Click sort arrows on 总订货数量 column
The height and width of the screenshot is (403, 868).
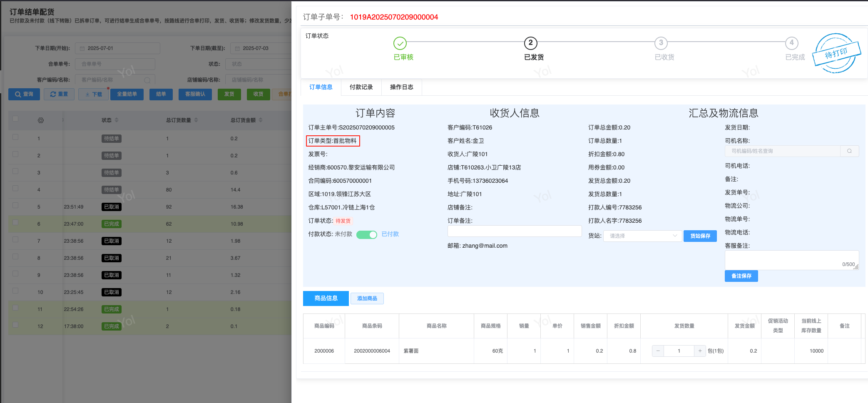click(x=196, y=120)
